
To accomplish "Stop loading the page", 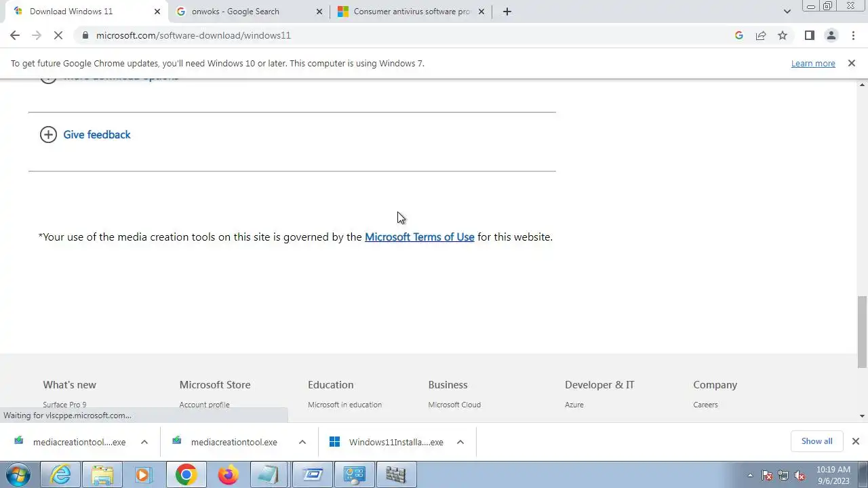I will pos(59,35).
